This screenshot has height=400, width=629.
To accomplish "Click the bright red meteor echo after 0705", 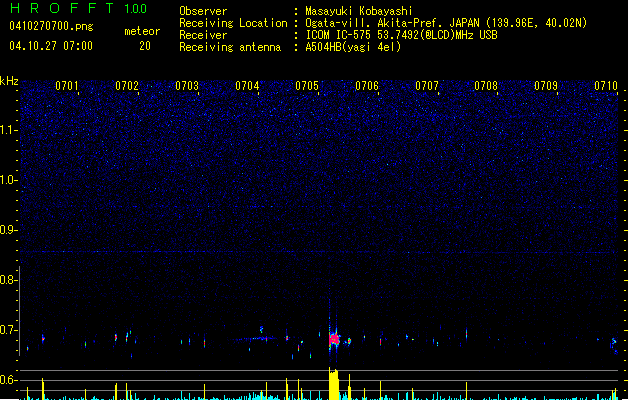I will point(334,340).
